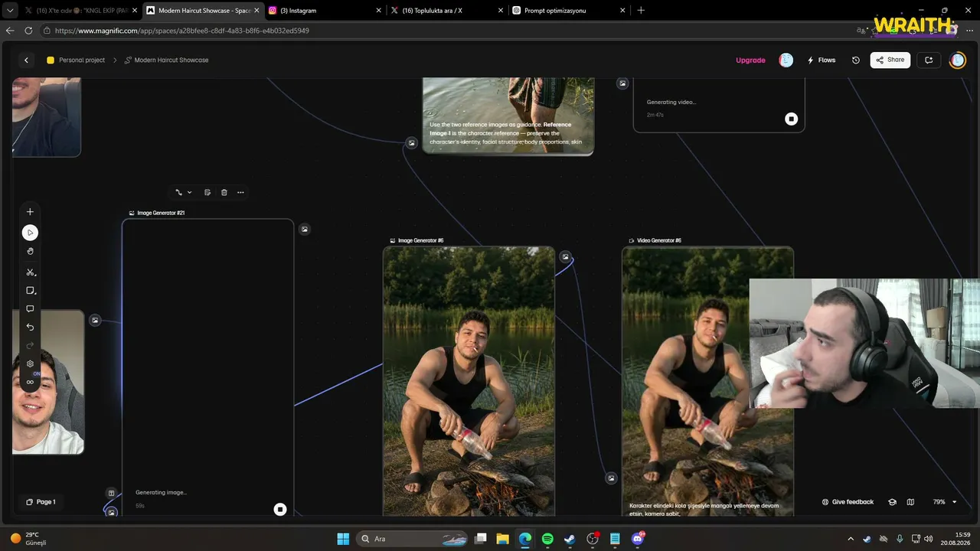Open tutorials graduation cap icon

point(892,502)
